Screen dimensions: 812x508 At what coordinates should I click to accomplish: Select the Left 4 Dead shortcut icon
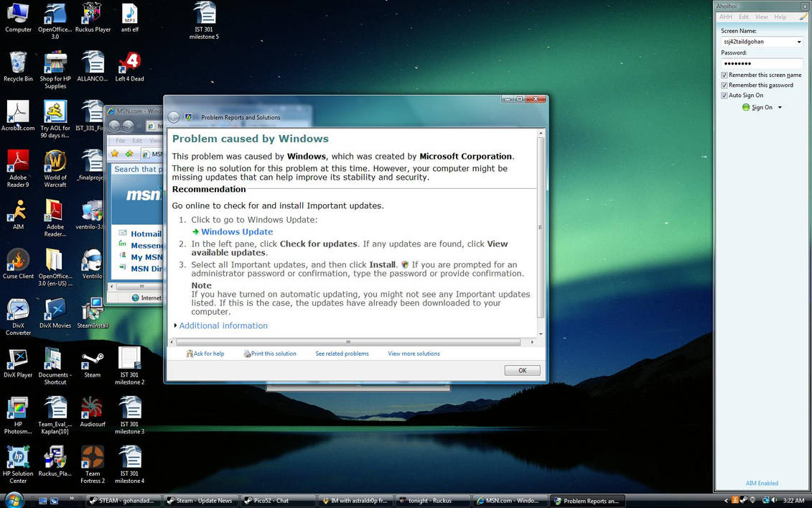point(129,67)
